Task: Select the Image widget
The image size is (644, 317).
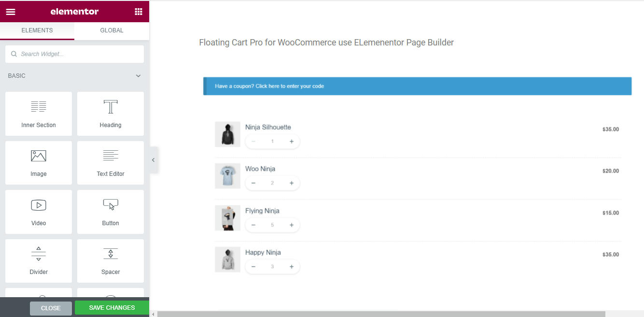Action: coord(39,163)
